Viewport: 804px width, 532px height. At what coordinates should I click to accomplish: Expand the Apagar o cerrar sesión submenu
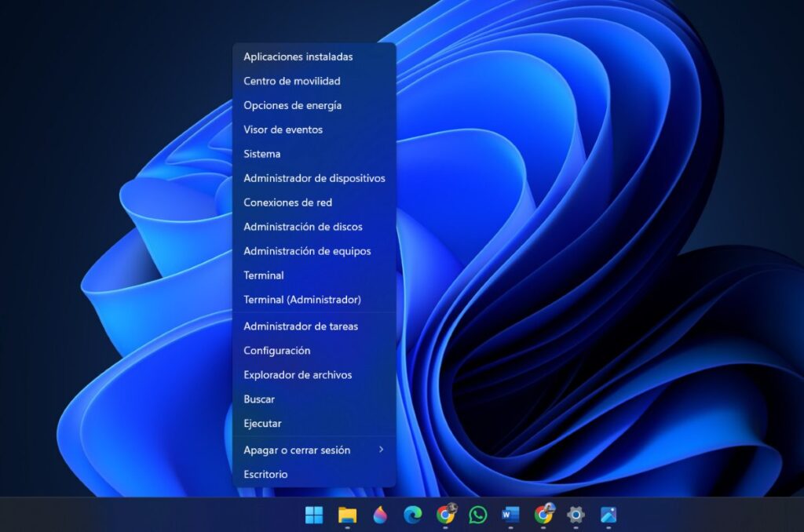tap(305, 450)
